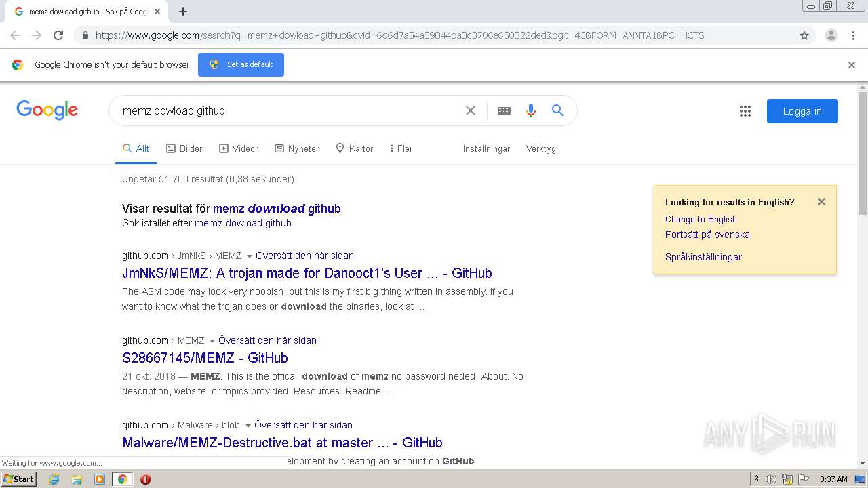Image resolution: width=868 pixels, height=488 pixels.
Task: Open the network tray icon
Action: click(x=787, y=479)
